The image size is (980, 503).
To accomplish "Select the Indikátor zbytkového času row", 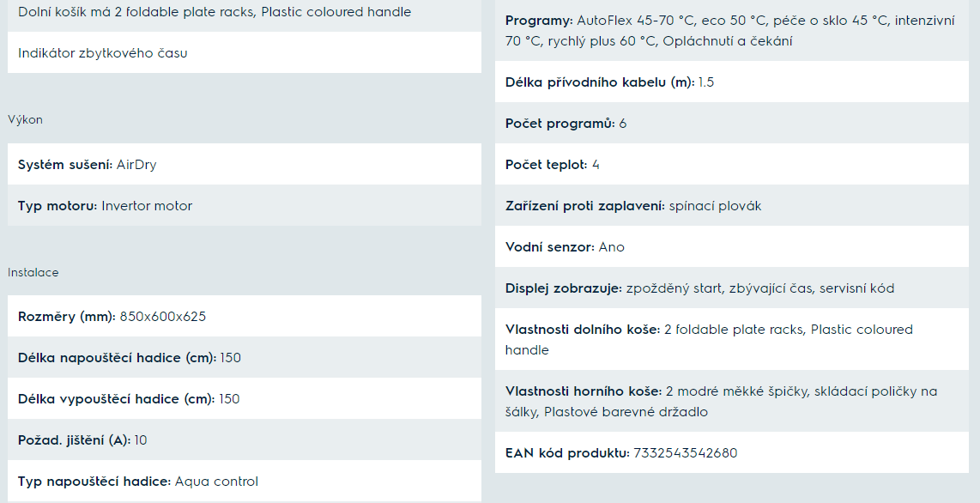I will tap(245, 52).
